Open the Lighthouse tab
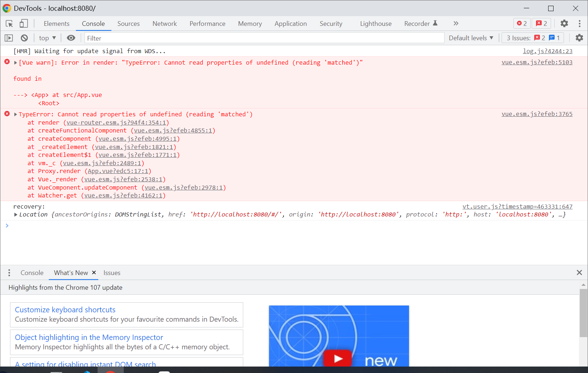Screen dimensions: 588x373 [376, 24]
